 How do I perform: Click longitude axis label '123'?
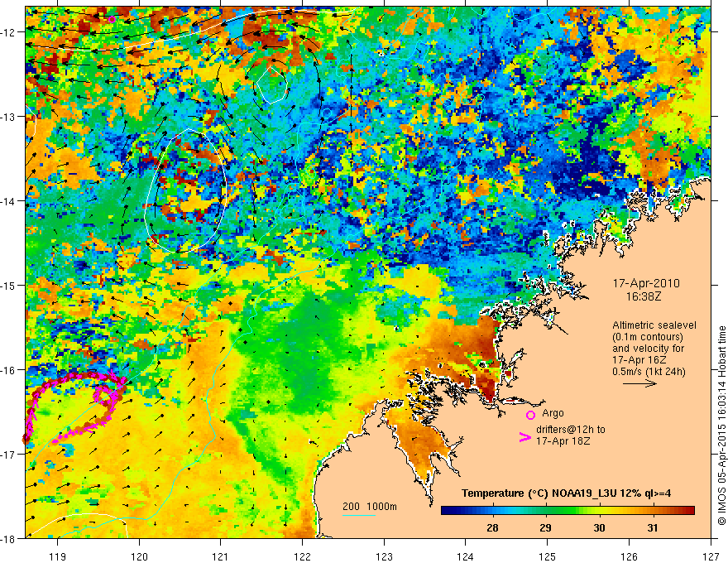point(384,556)
